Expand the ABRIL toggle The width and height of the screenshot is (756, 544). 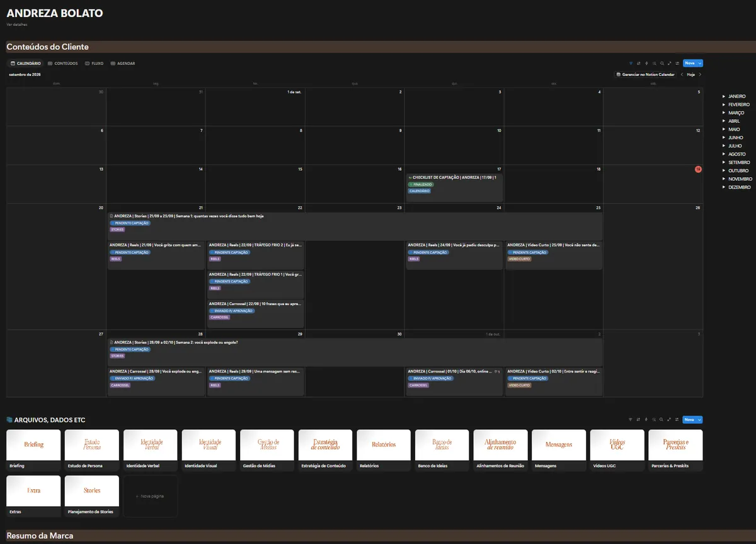point(723,121)
